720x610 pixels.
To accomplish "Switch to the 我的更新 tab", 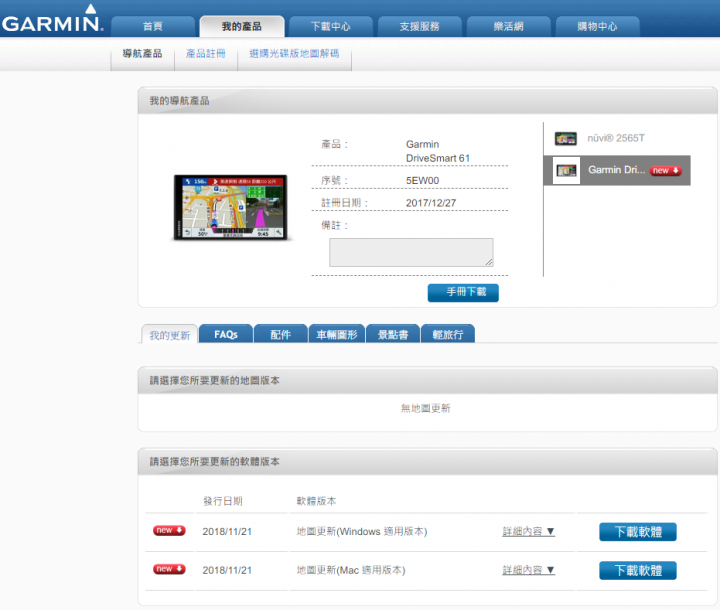I will pos(169,334).
